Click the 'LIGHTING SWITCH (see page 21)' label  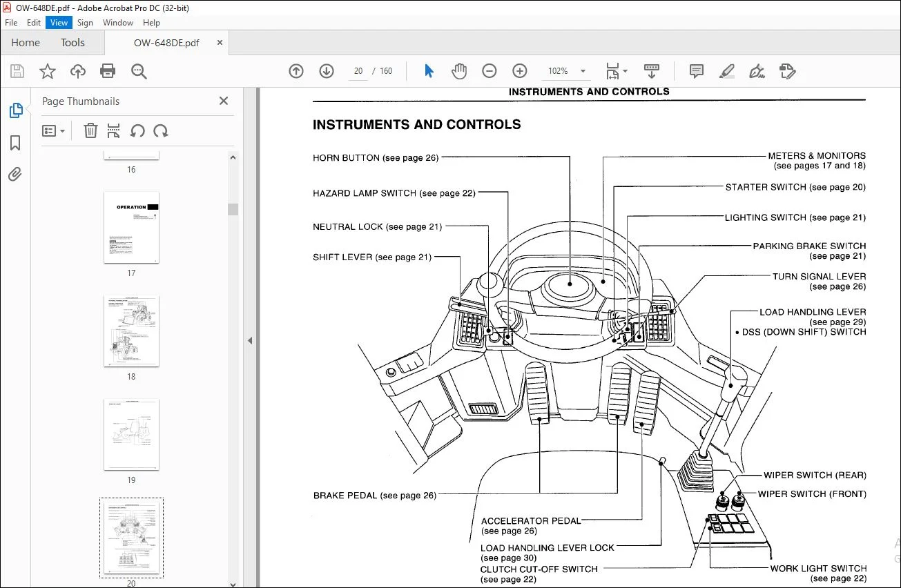pos(795,217)
